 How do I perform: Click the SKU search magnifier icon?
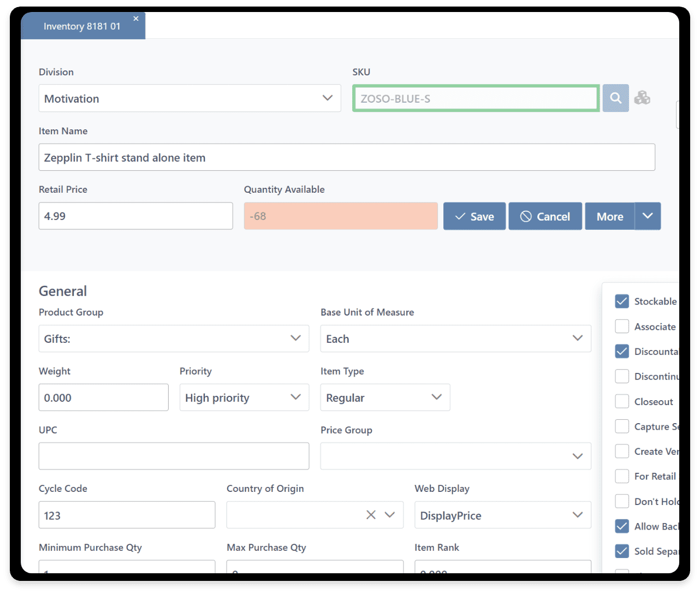point(615,98)
